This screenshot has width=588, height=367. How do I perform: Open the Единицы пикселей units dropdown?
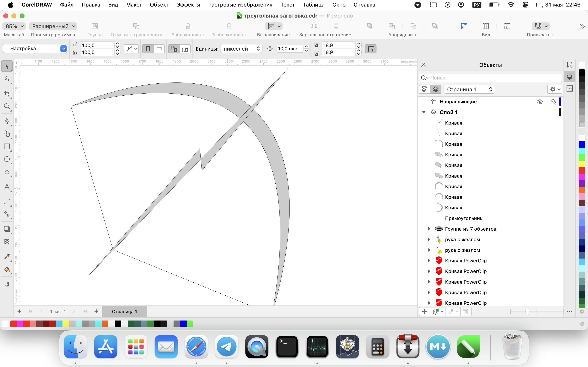tap(241, 49)
